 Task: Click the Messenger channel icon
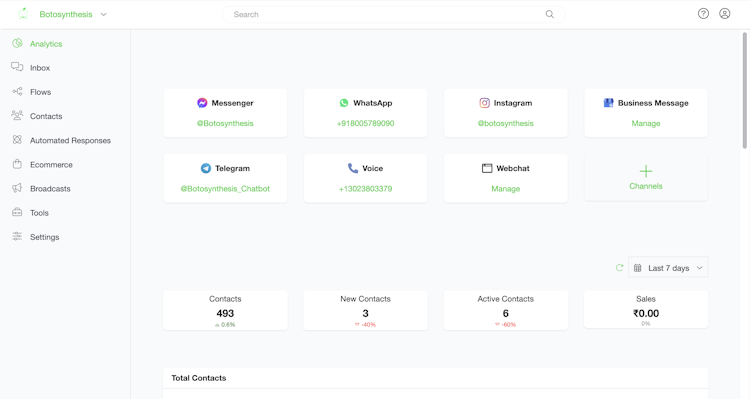tap(202, 103)
